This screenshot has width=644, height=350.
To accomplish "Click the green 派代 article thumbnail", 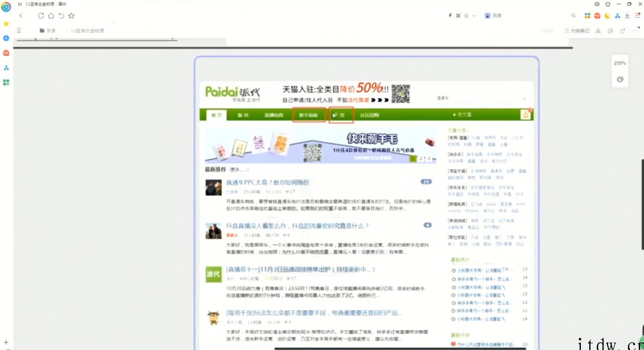I will pyautogui.click(x=214, y=274).
